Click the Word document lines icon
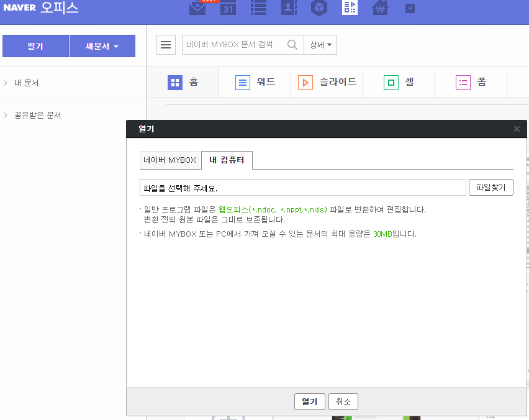Image resolution: width=529 pixels, height=420 pixels. point(243,83)
